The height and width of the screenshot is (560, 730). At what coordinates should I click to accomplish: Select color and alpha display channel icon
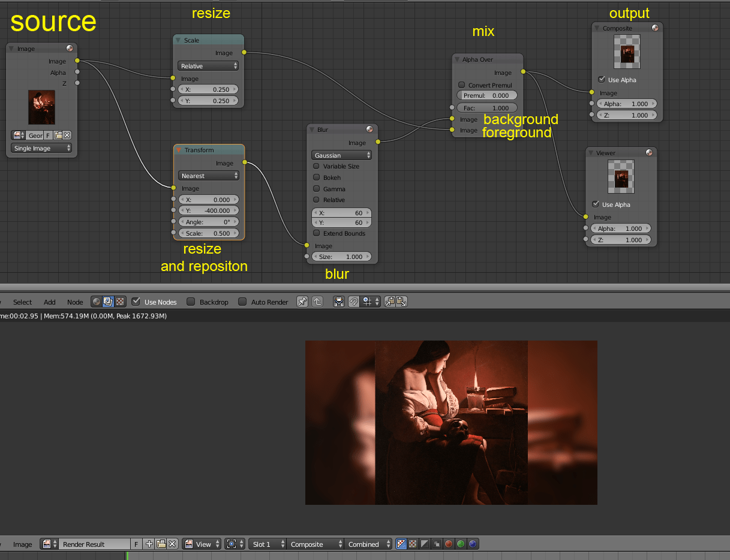click(401, 544)
